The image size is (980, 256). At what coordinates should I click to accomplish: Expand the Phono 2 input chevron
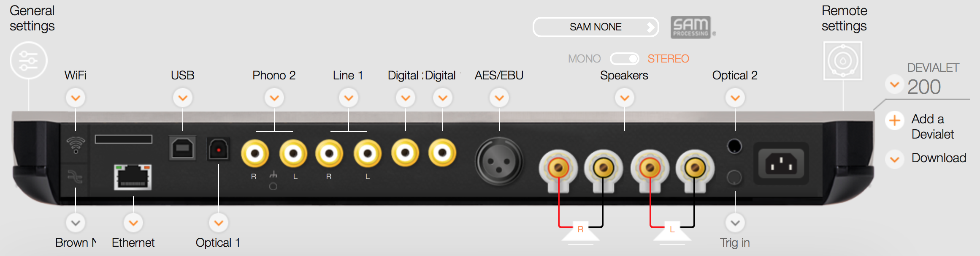coord(274,98)
